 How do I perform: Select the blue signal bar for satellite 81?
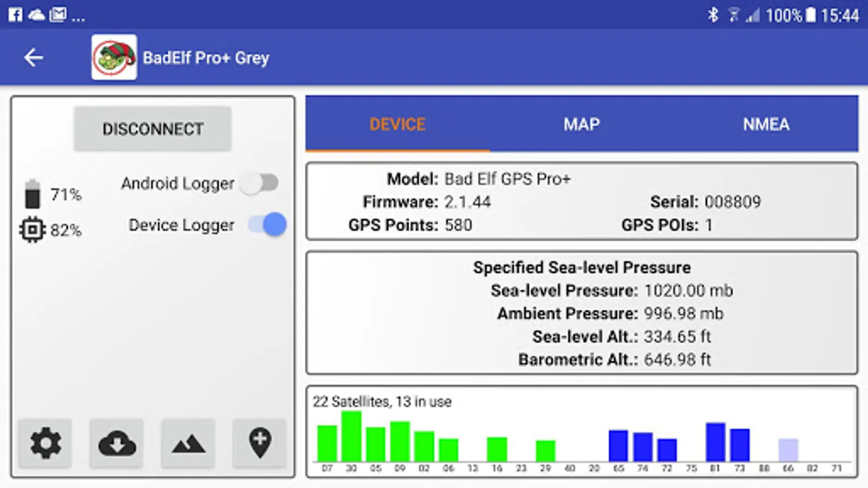pos(716,442)
